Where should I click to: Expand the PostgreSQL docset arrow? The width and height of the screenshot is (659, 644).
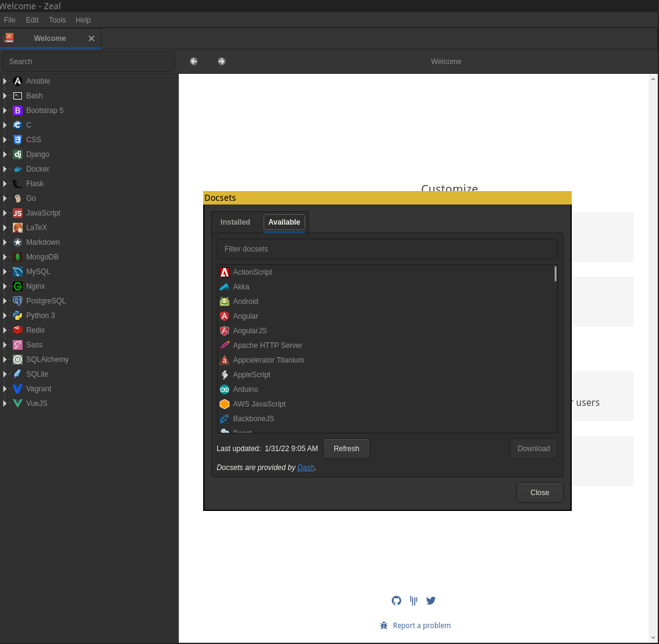pyautogui.click(x=5, y=301)
